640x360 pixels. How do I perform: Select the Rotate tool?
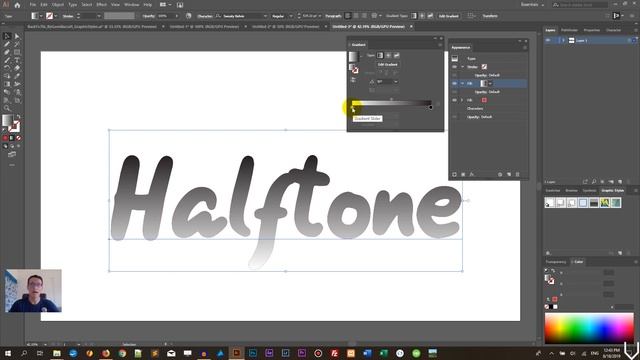point(7,68)
